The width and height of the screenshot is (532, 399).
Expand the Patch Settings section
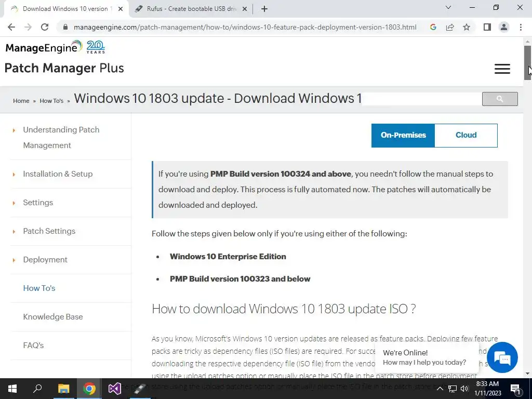click(x=49, y=231)
